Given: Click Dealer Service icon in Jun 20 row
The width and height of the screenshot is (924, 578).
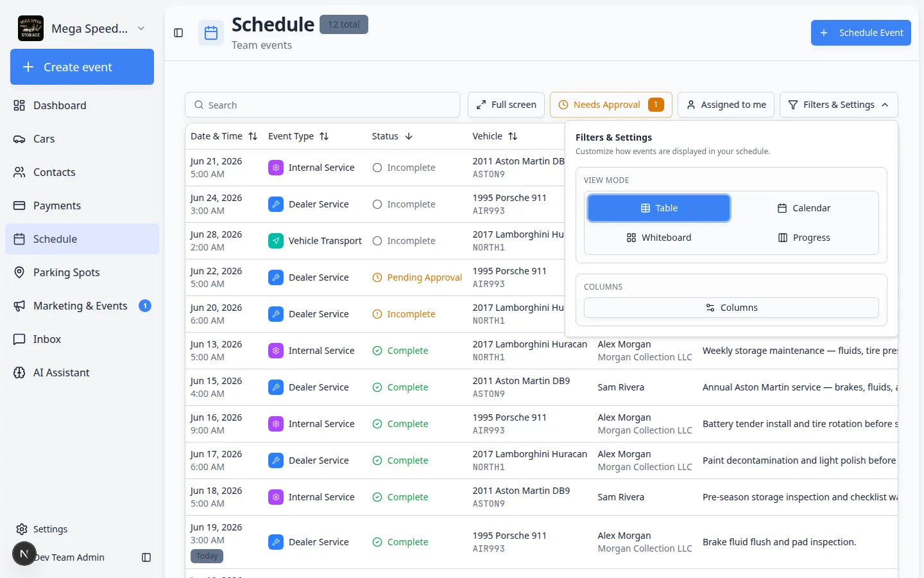Looking at the screenshot, I should 276,314.
